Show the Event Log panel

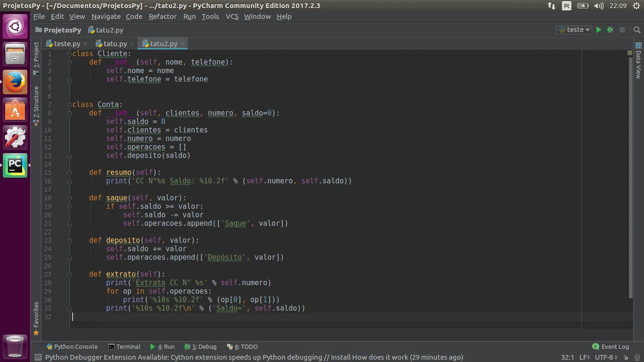pyautogui.click(x=611, y=346)
